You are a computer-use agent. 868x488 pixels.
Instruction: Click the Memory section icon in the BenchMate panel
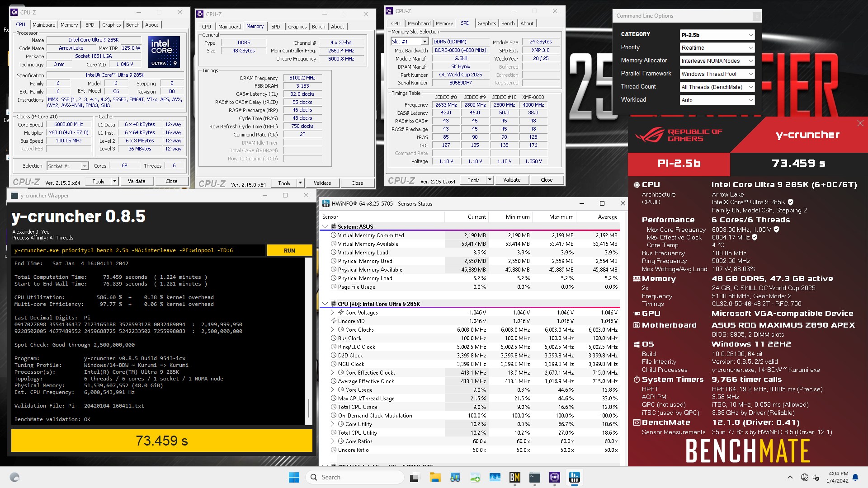click(x=637, y=279)
